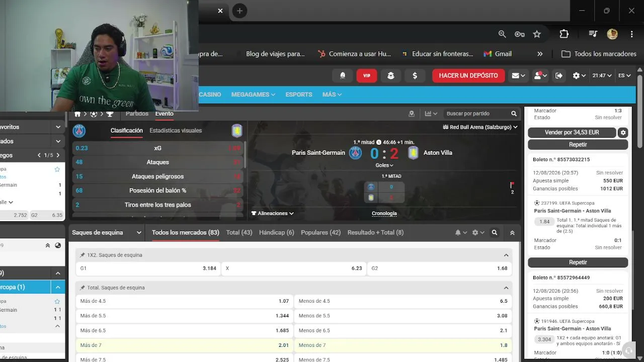Open the Gmail bookmark
The width and height of the screenshot is (644, 362).
498,54
